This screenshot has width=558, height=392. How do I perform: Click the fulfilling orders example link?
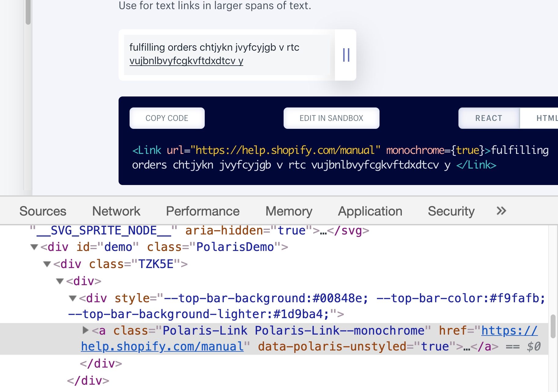pyautogui.click(x=214, y=54)
